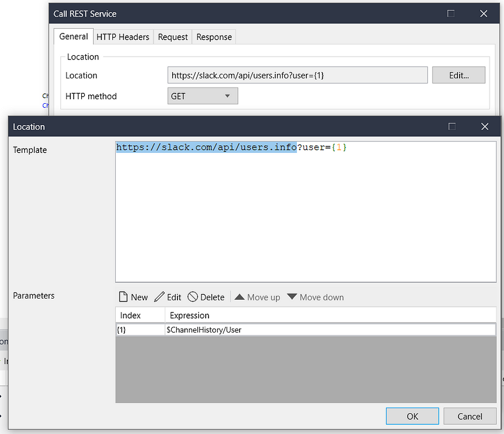
Task: Click the Edit... button beside Location field
Action: (x=458, y=76)
